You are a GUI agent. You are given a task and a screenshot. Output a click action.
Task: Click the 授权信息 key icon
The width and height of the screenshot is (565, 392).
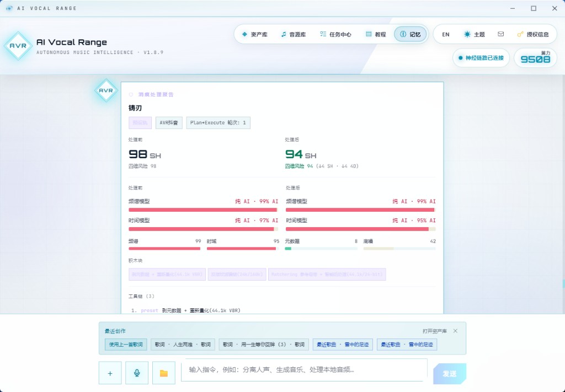(520, 34)
